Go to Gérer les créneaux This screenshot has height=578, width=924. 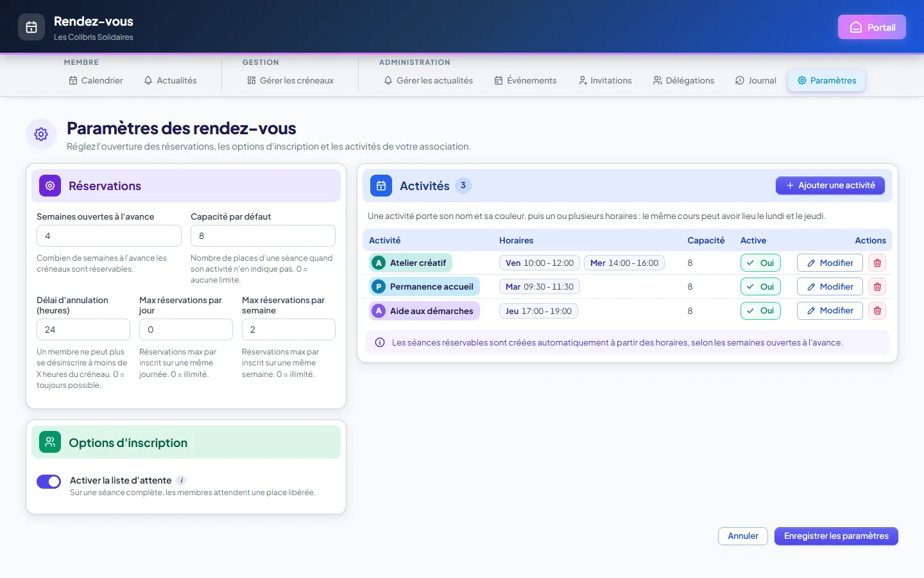point(290,80)
